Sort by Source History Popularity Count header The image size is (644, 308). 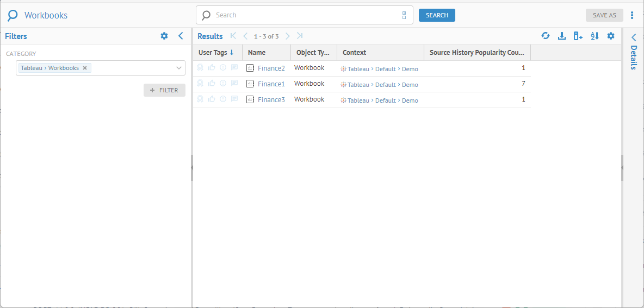tap(477, 53)
